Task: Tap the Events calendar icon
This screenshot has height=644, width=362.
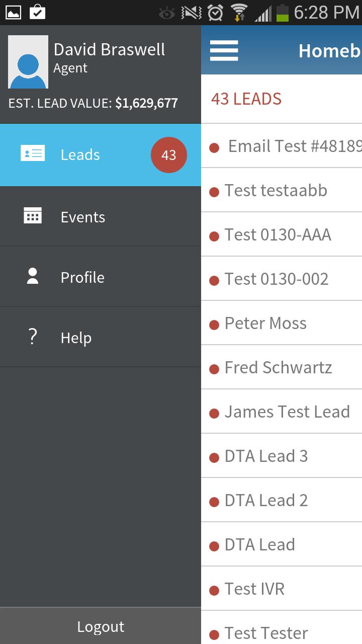Action: [x=33, y=216]
